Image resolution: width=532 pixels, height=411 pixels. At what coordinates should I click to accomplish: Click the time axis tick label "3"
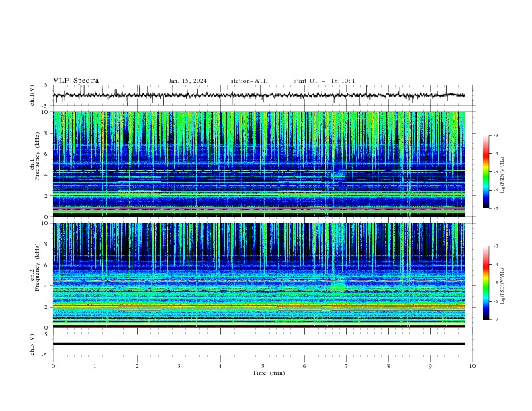point(179,366)
